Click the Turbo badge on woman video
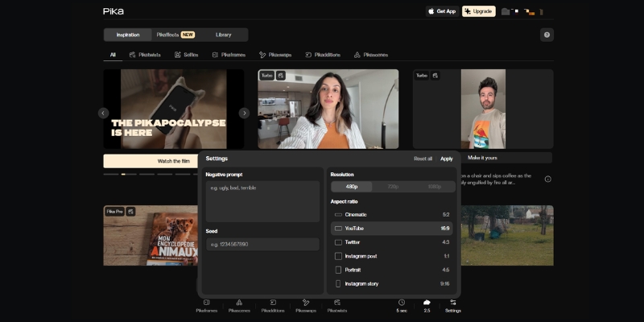The width and height of the screenshot is (644, 322). pos(267,76)
